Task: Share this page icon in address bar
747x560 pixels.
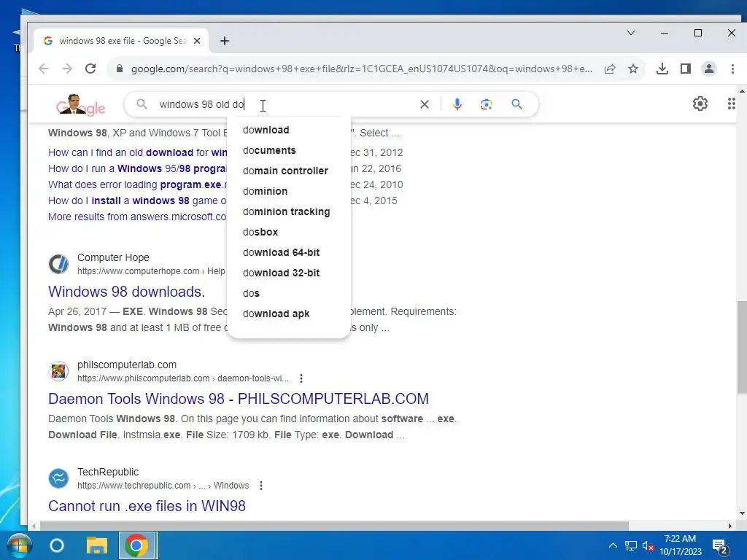Action: (x=610, y=69)
